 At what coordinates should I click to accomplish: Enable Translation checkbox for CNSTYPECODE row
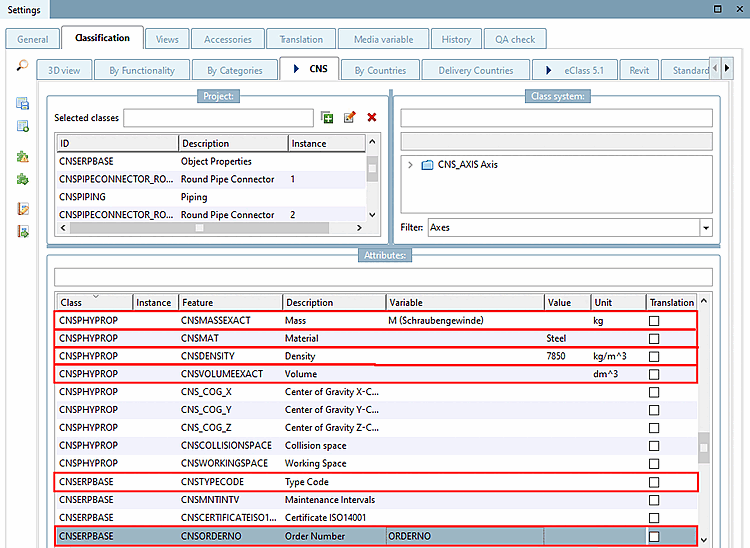click(x=654, y=483)
